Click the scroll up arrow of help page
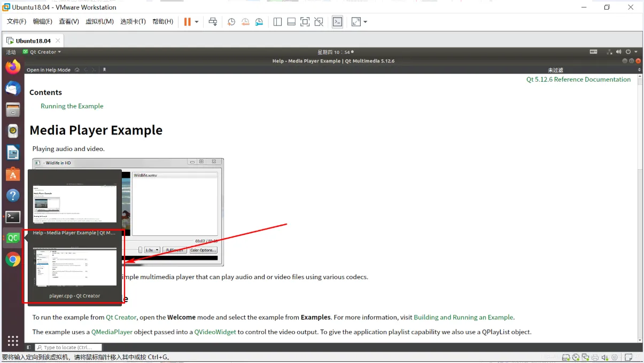This screenshot has width=644, height=363. pos(640,76)
